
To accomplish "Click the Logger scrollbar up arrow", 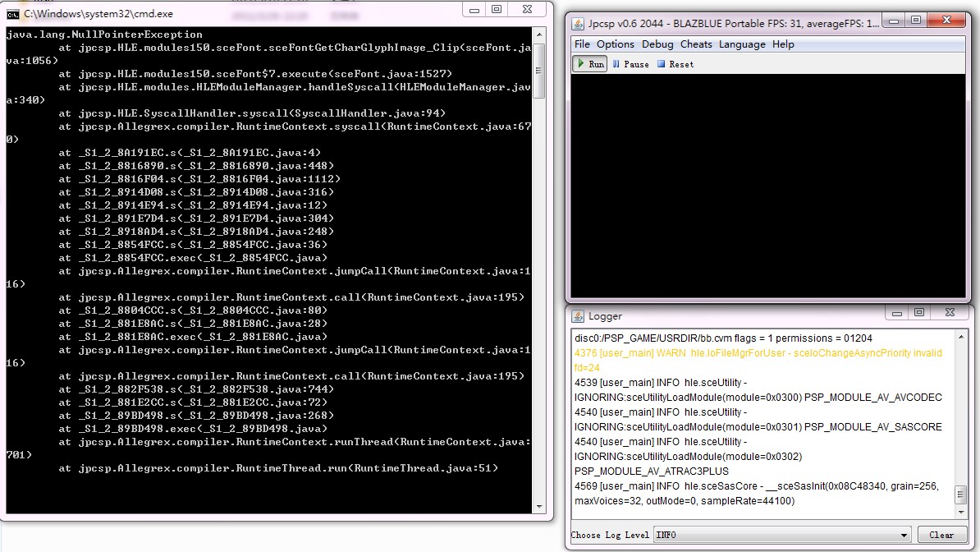I will [x=961, y=337].
